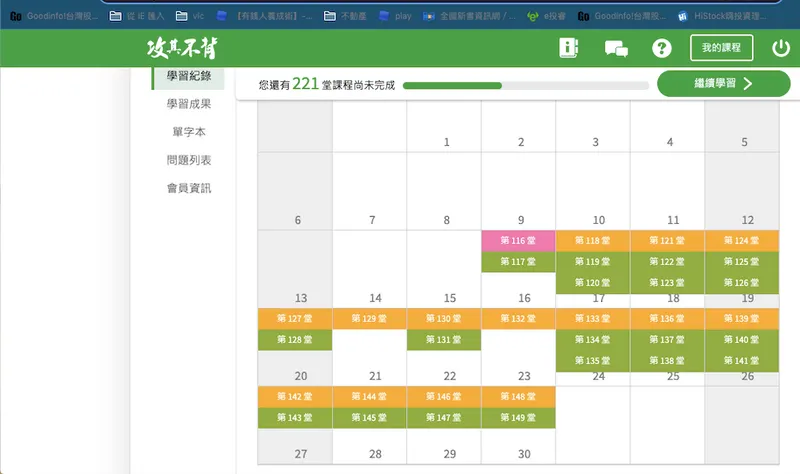Click the 我的課程 button
This screenshot has width=800, height=474.
721,48
